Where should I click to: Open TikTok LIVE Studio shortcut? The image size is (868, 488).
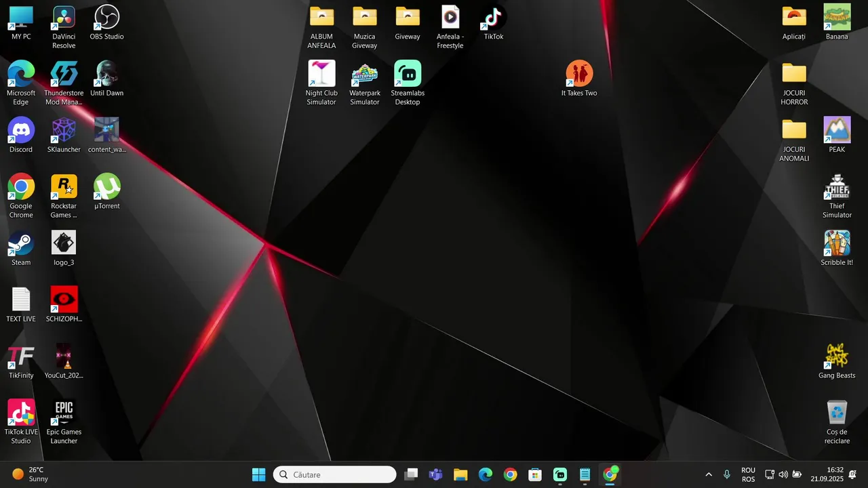(21, 422)
